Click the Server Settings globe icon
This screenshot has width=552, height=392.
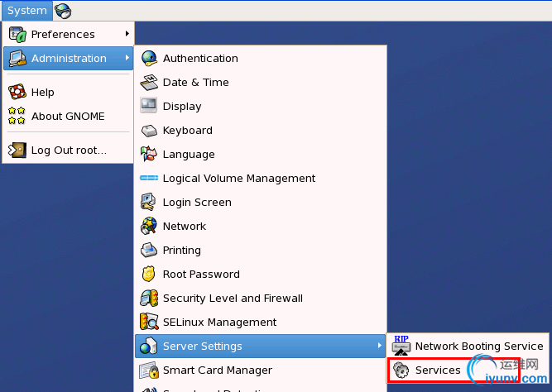148,346
